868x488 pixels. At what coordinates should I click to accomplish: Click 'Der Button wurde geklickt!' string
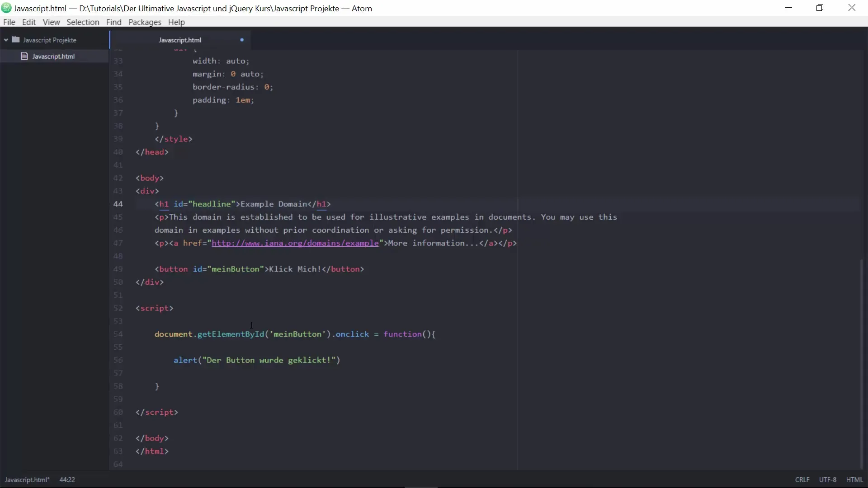(269, 361)
